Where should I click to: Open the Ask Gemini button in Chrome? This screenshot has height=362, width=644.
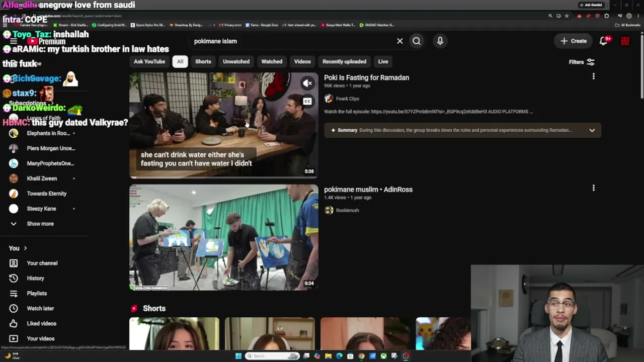click(x=590, y=5)
